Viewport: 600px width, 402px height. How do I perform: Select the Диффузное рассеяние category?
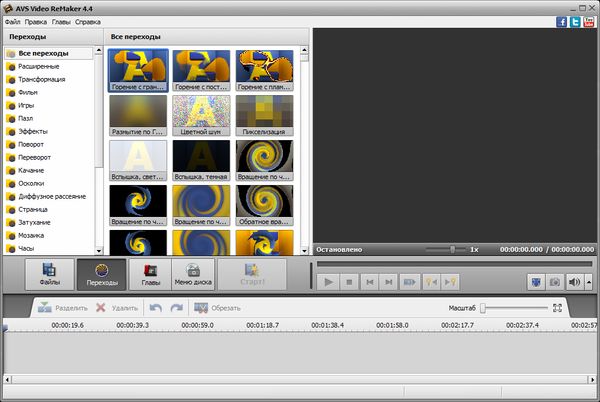tap(51, 196)
